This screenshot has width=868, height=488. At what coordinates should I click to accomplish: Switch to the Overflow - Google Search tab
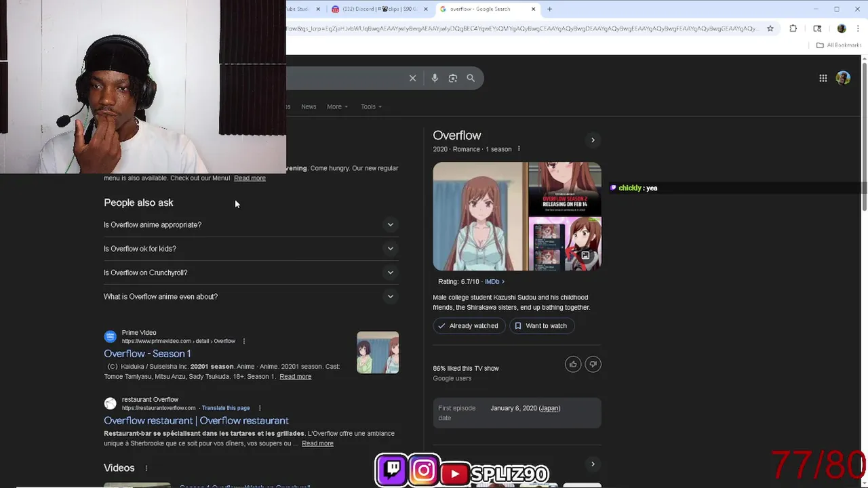coord(487,9)
